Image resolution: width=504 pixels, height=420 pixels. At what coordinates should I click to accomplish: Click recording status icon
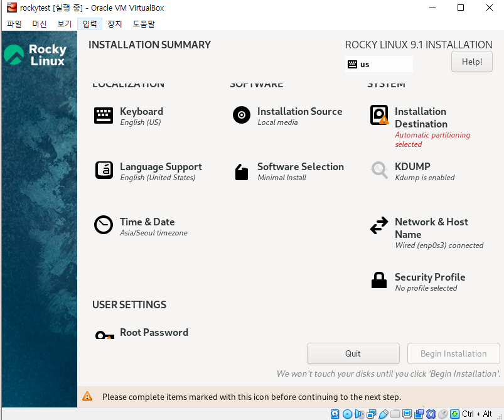419,414
